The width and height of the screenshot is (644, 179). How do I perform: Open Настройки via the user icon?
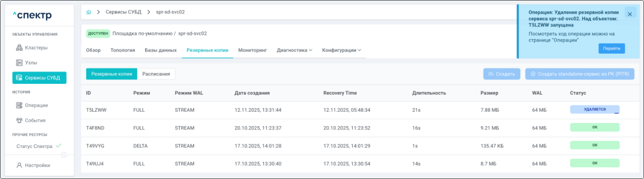(x=19, y=166)
